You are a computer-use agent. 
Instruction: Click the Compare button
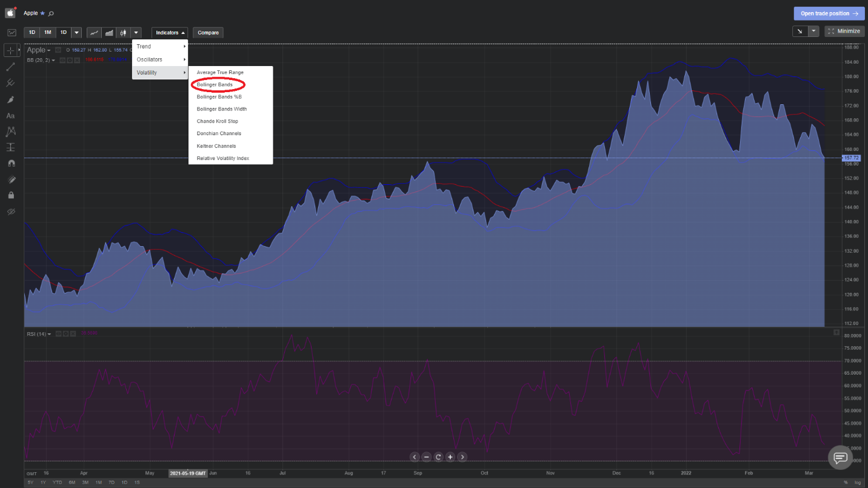[x=208, y=33]
